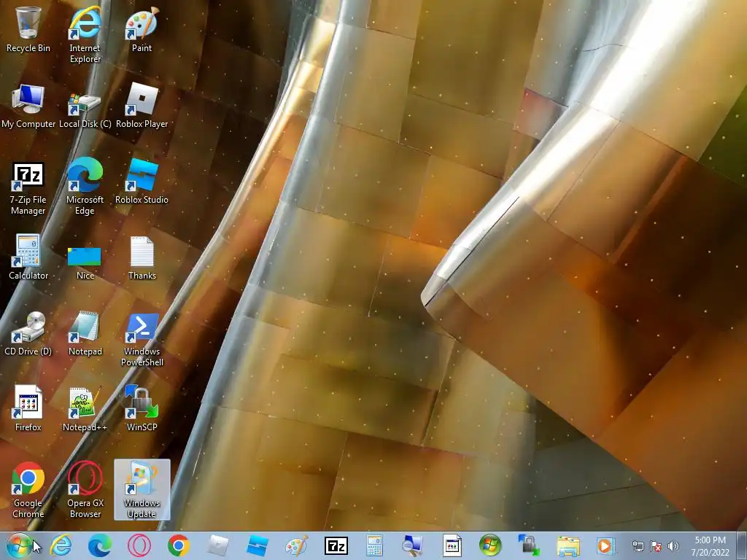Select the Microsoft Edge desktop shortcut
This screenshot has height=560, width=747.
click(x=85, y=186)
